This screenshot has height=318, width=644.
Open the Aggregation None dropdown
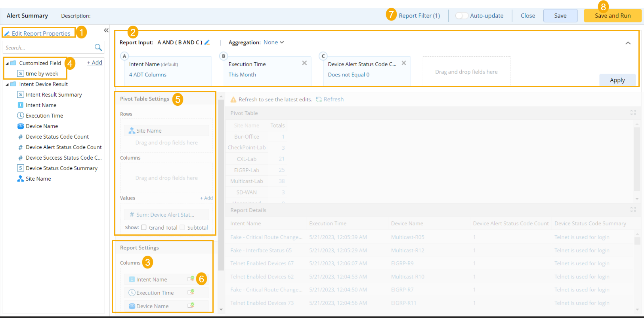coord(273,42)
